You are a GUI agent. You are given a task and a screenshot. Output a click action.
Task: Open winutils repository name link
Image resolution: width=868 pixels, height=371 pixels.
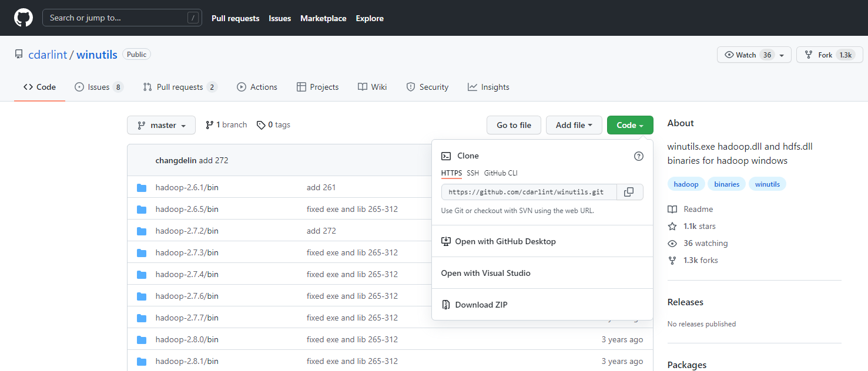point(97,54)
